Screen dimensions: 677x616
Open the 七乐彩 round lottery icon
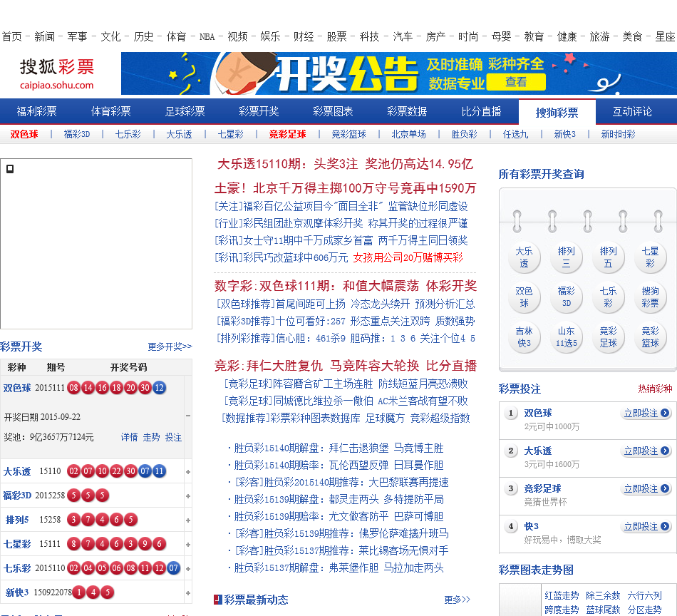coord(608,297)
